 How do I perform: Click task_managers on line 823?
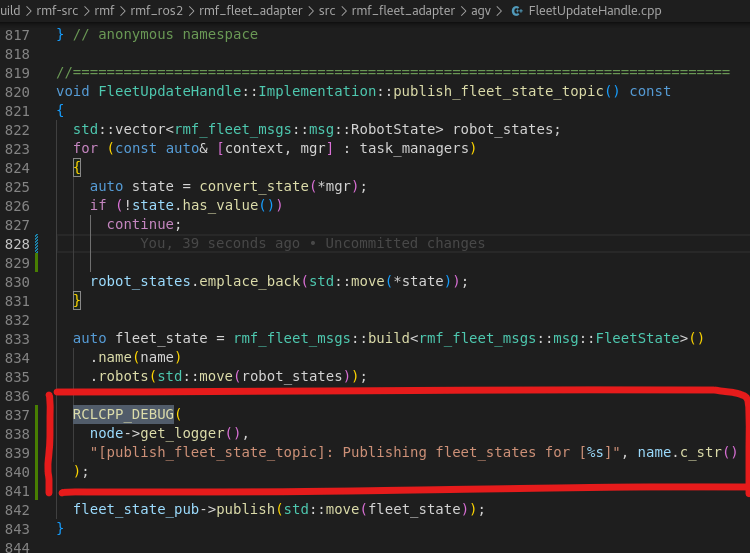pos(414,148)
